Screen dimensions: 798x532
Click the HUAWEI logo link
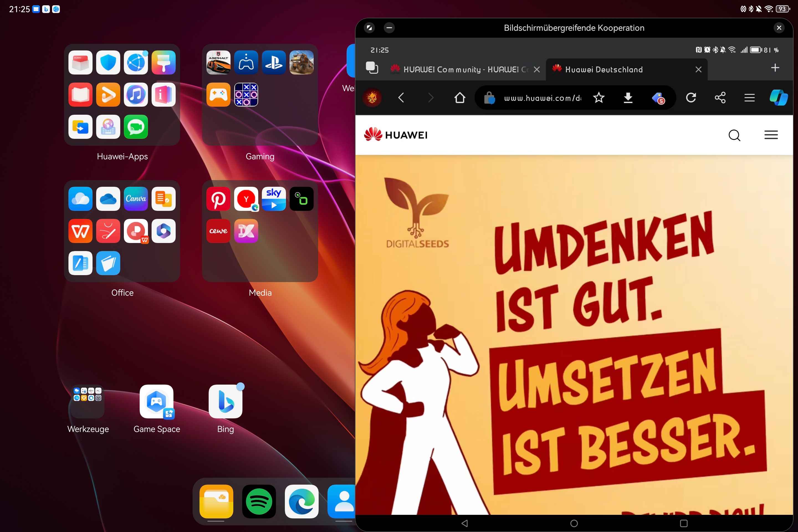[x=396, y=135]
